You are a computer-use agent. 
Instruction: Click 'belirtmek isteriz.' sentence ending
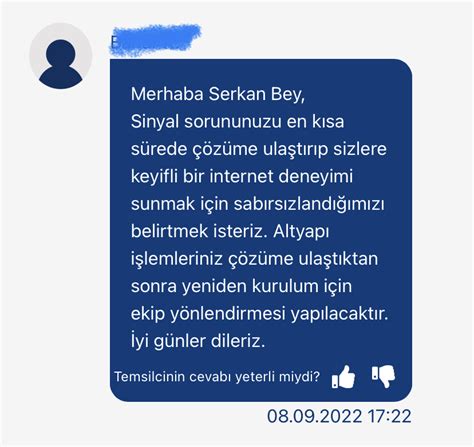(x=199, y=231)
